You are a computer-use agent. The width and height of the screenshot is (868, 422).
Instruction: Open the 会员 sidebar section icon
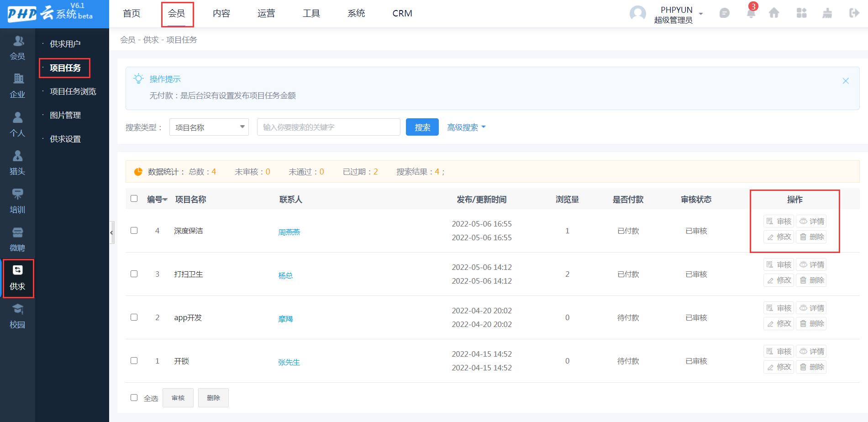coord(18,41)
